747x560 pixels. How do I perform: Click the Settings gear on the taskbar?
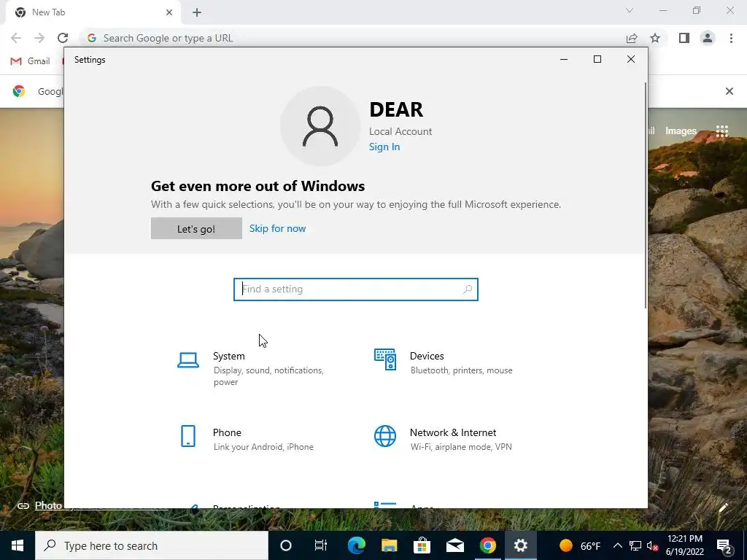(521, 545)
